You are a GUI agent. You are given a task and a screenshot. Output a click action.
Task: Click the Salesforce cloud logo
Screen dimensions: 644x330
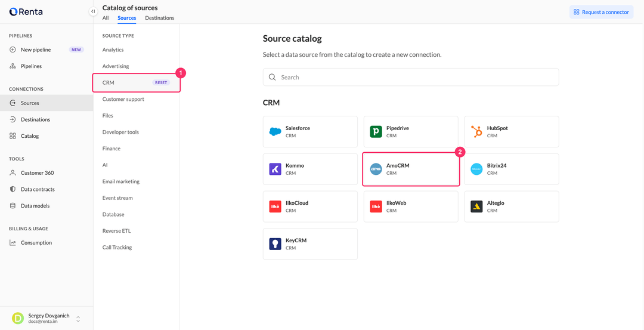(x=275, y=131)
